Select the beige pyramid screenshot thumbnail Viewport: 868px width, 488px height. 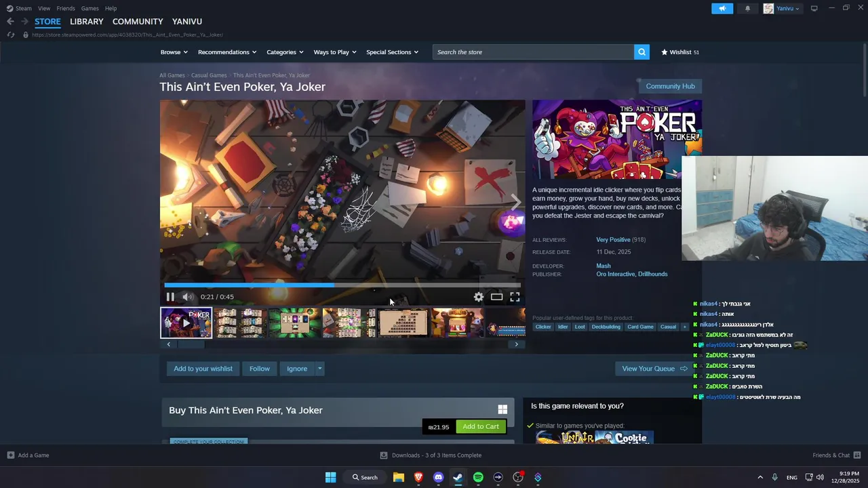pyautogui.click(x=403, y=323)
